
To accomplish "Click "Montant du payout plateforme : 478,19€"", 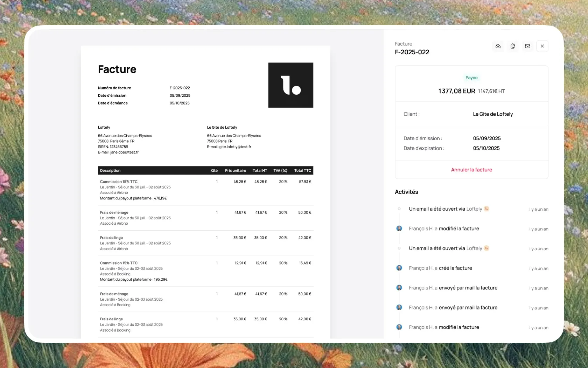I will point(133,198).
